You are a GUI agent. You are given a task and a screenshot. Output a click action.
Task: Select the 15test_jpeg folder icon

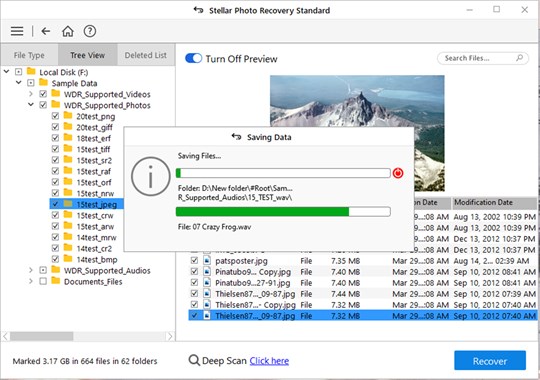pos(68,204)
